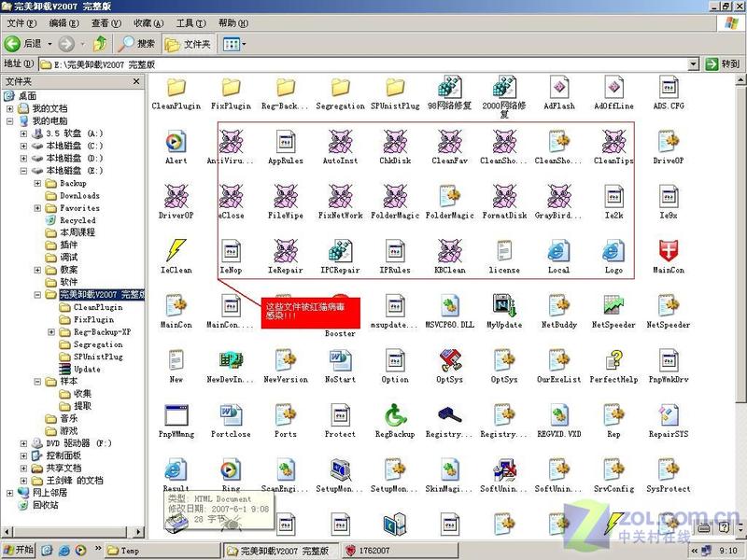Open the Views dropdown button

(234, 44)
